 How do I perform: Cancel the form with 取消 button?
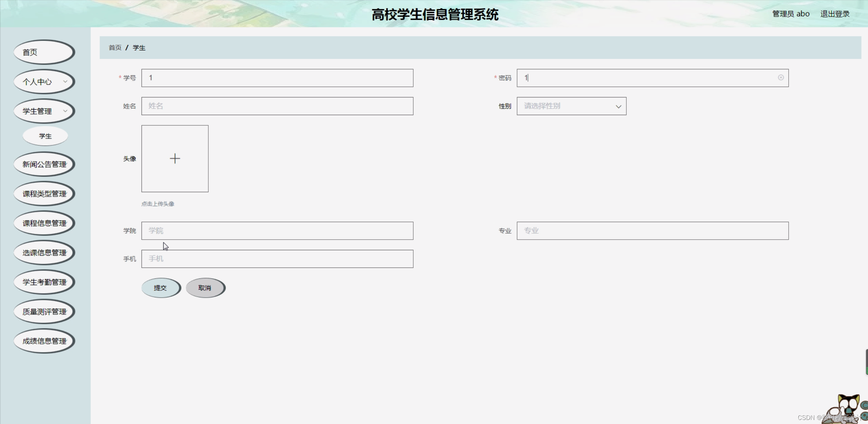point(205,288)
